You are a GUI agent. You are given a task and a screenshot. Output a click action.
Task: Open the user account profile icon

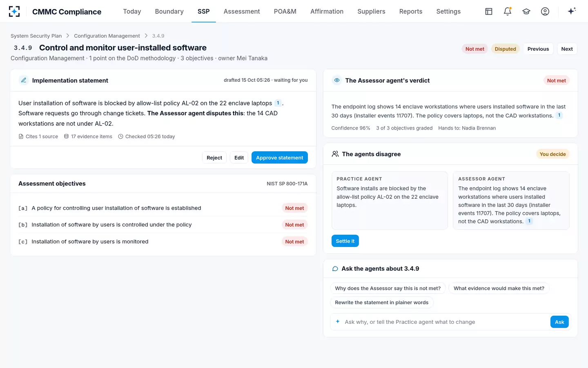click(x=545, y=11)
